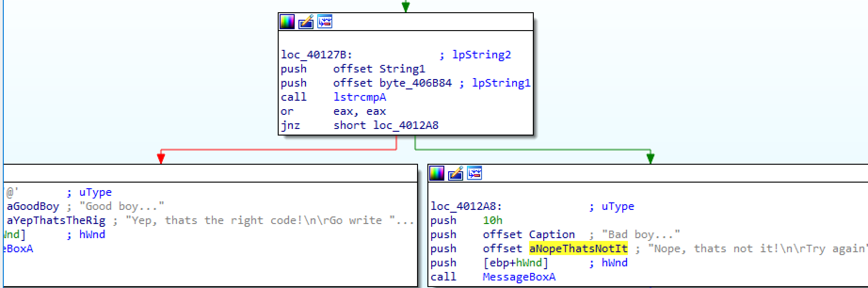Select MessageBoxA in the loc_4012A8 block
868x288 pixels.
click(519, 277)
